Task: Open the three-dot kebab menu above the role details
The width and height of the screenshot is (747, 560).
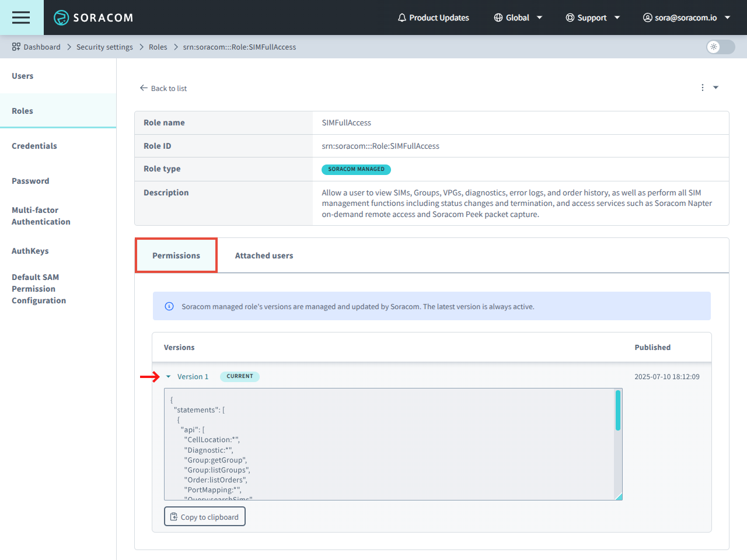Action: click(x=702, y=87)
